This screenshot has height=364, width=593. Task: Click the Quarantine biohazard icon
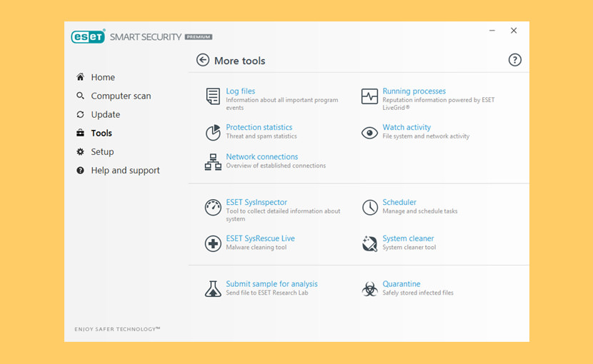(369, 289)
